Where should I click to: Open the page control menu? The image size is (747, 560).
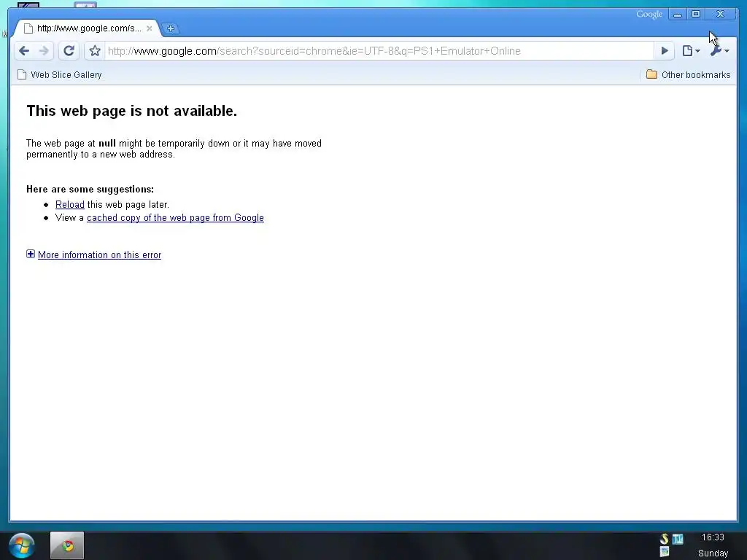tap(691, 51)
